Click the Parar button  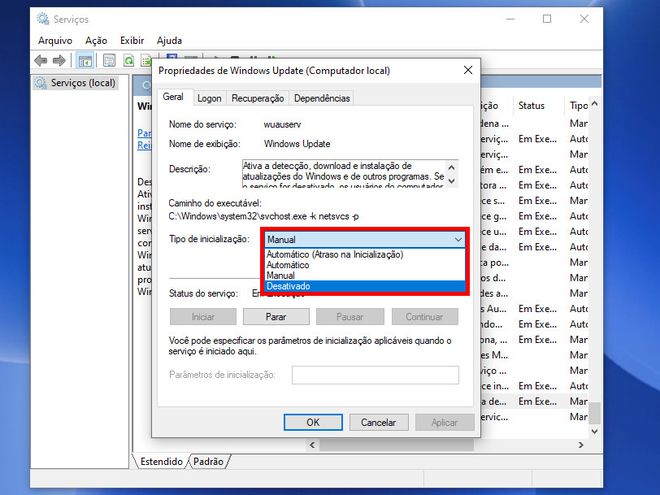[276, 317]
